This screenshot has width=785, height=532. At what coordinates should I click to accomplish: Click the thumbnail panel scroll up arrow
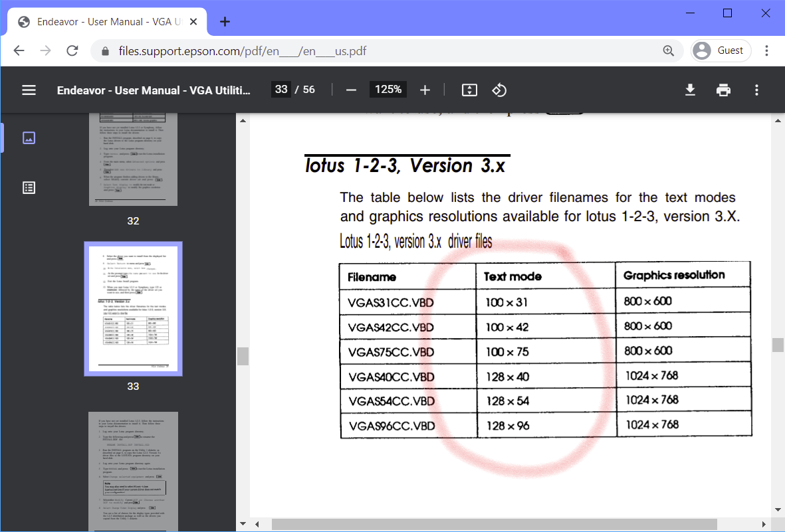[243, 121]
